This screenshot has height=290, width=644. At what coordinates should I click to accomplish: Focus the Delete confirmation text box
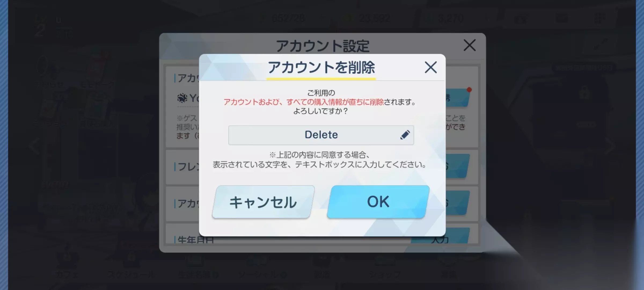tap(321, 135)
